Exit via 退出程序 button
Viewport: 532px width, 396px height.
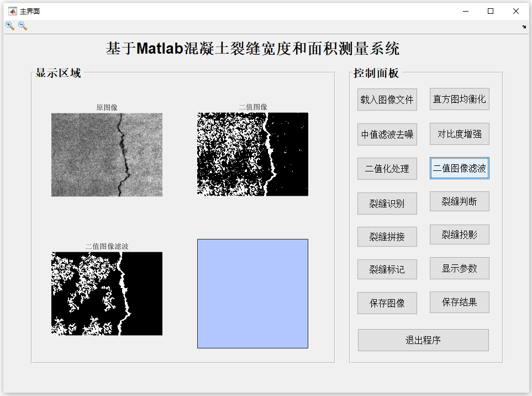pyautogui.click(x=423, y=340)
